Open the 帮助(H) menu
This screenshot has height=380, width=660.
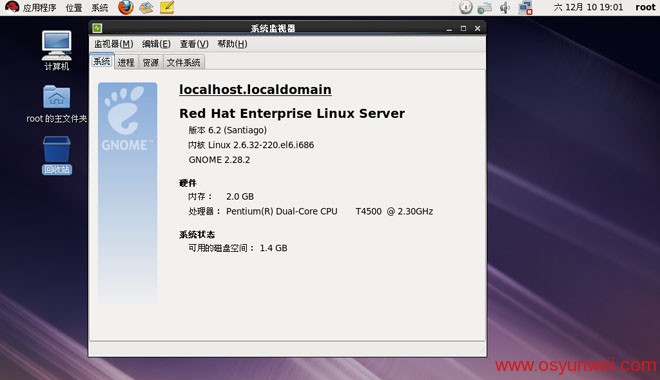coord(232,44)
